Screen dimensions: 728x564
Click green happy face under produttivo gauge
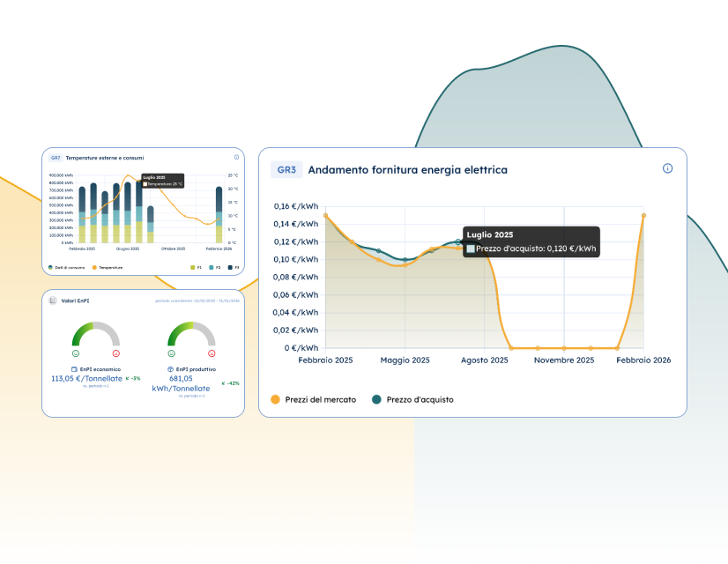coord(172,352)
